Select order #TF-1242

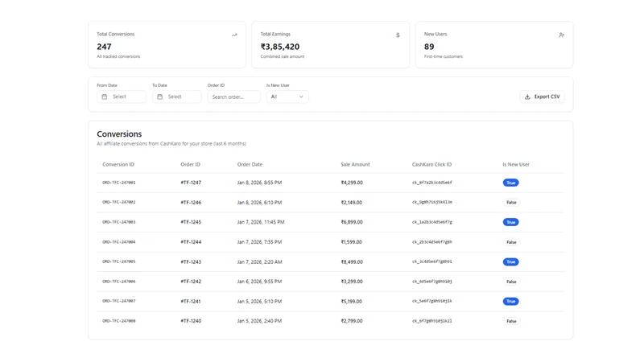(x=191, y=282)
